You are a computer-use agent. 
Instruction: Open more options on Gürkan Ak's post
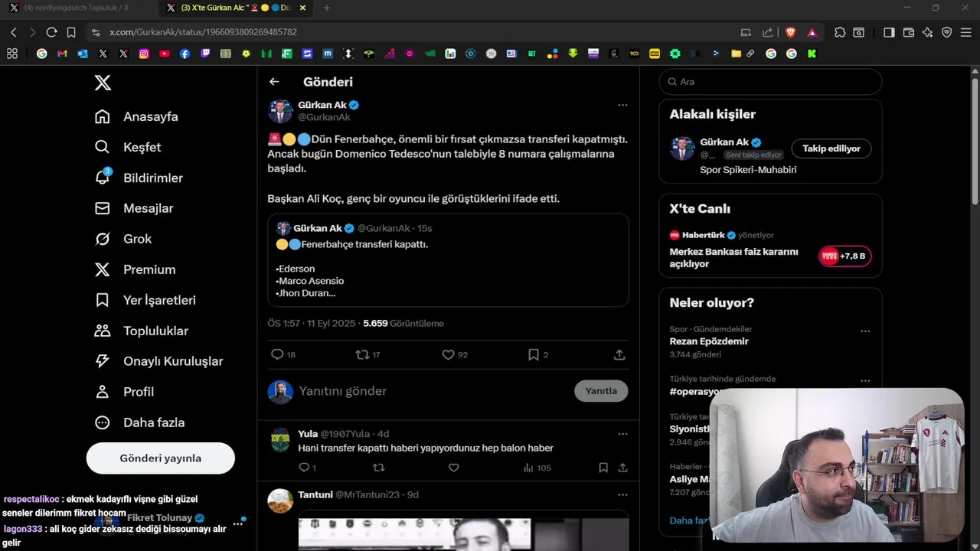click(622, 105)
